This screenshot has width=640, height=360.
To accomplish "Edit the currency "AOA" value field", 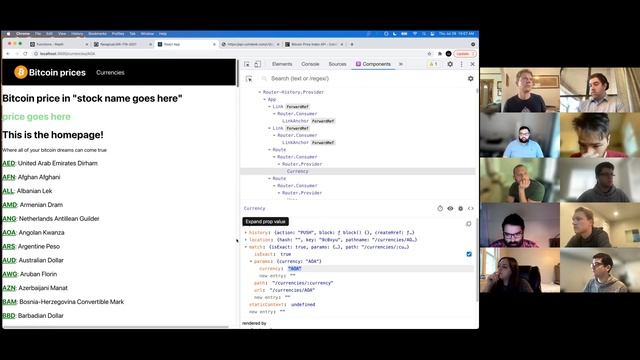I will [x=294, y=269].
